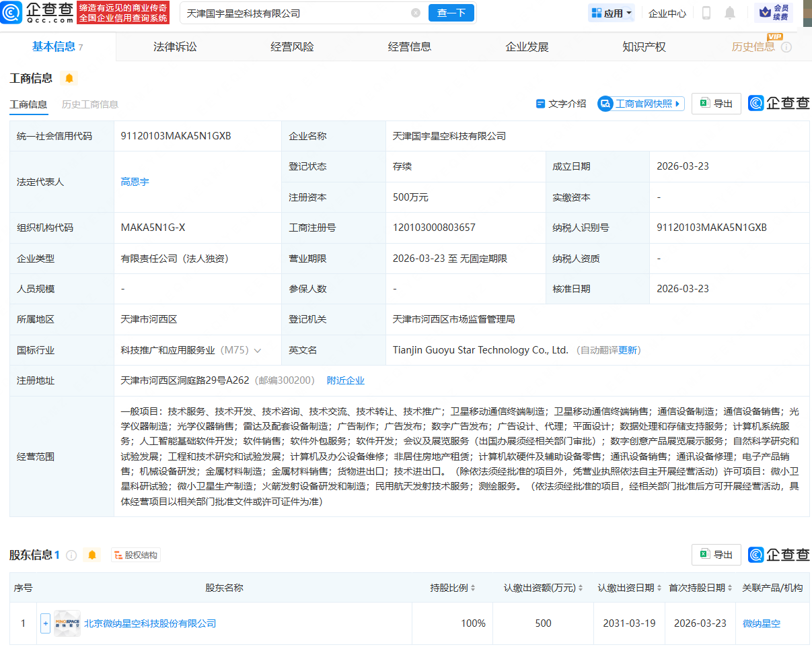Open the 应用 dropdown menu
Image resolution: width=812 pixels, height=647 pixels.
tap(612, 13)
